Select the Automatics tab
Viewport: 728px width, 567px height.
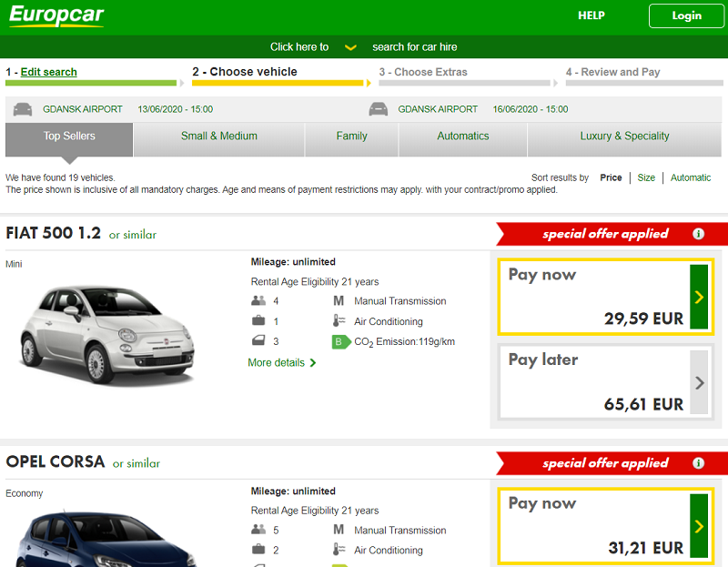463,139
